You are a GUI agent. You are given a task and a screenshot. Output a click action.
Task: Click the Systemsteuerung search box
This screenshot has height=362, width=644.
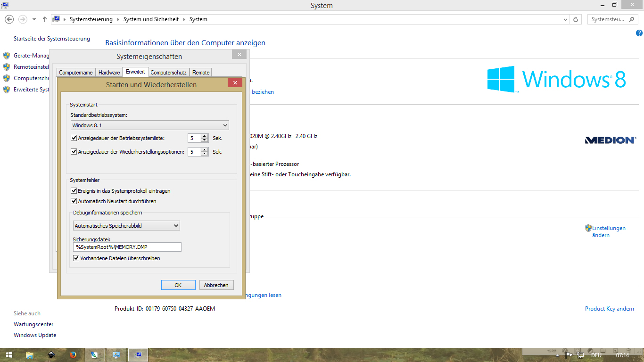613,19
